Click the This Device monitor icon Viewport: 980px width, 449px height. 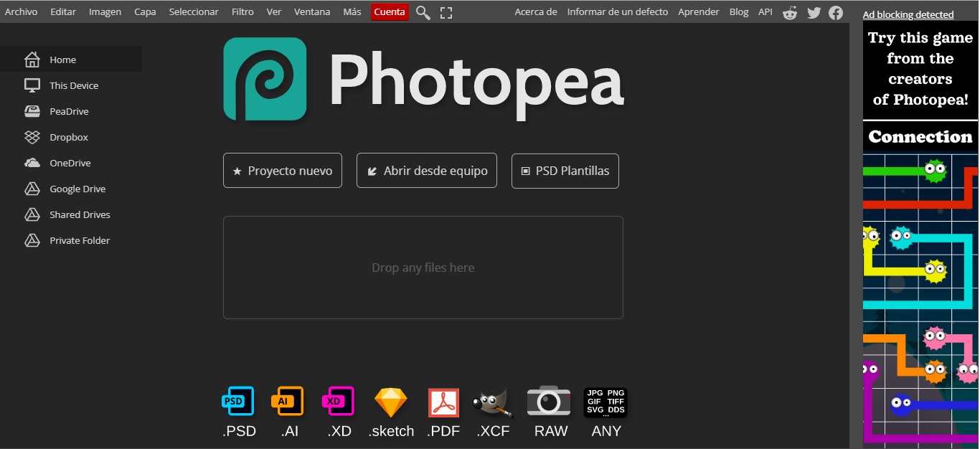(x=32, y=85)
